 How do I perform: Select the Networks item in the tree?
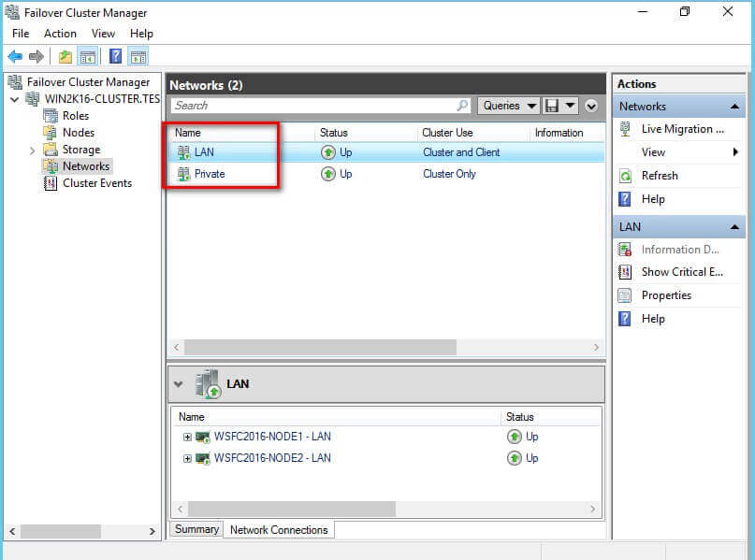pos(86,166)
